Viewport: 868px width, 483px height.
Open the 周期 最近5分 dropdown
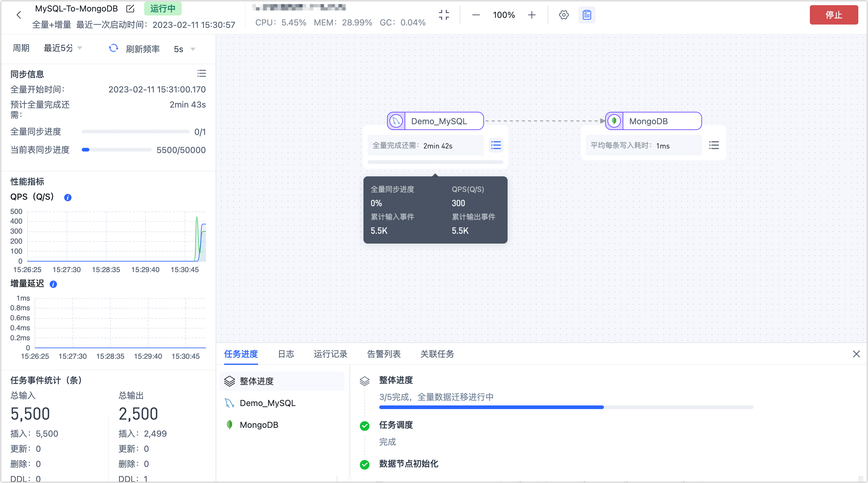click(x=63, y=48)
